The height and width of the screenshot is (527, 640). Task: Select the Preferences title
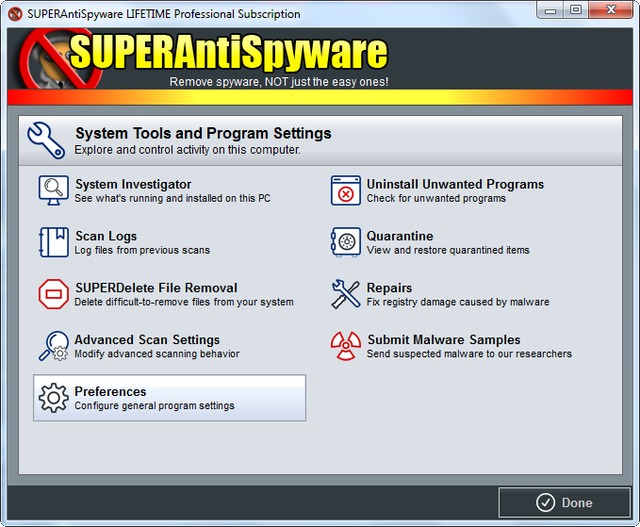tap(110, 391)
